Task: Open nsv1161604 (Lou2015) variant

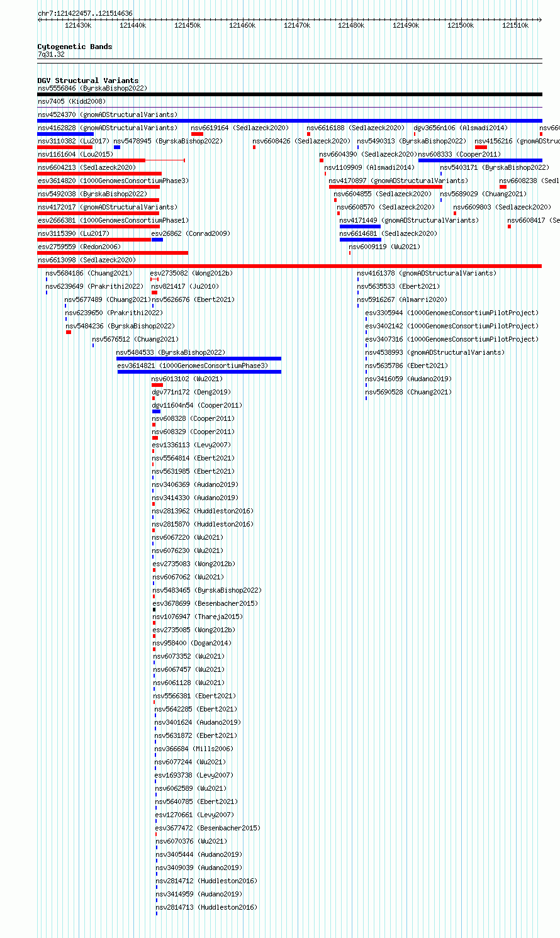Action: [76, 154]
